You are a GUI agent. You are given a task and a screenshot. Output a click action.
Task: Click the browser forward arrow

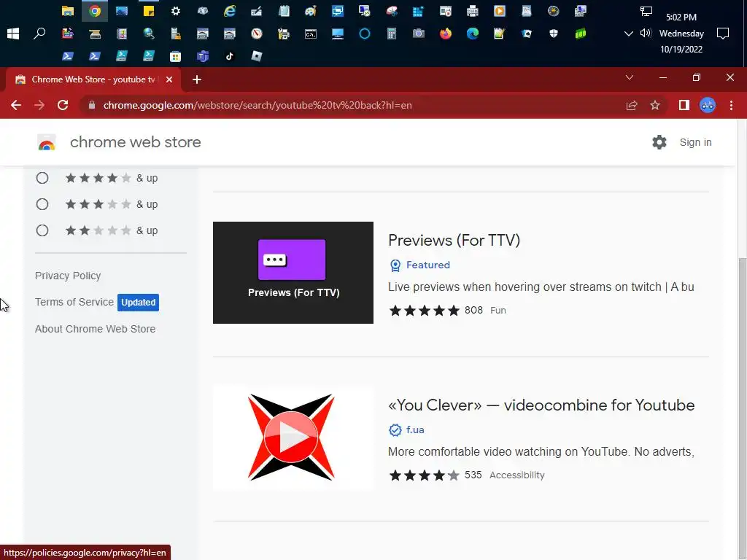[39, 105]
